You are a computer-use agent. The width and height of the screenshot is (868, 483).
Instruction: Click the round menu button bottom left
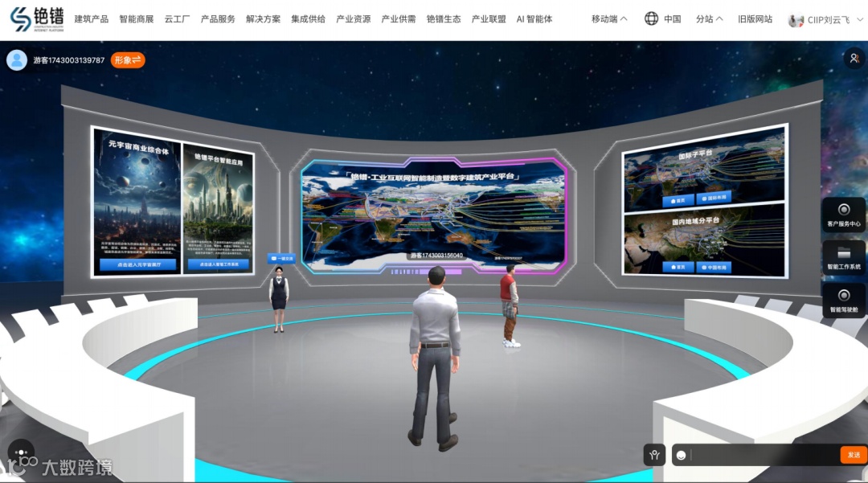point(21,452)
